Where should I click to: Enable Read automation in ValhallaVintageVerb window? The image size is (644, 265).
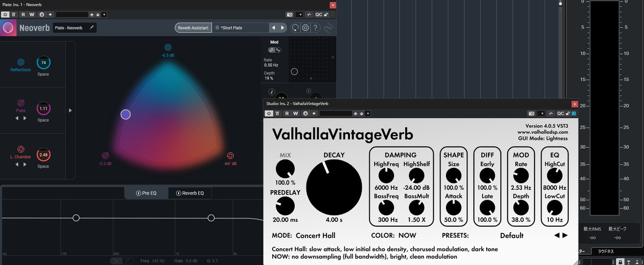click(287, 113)
